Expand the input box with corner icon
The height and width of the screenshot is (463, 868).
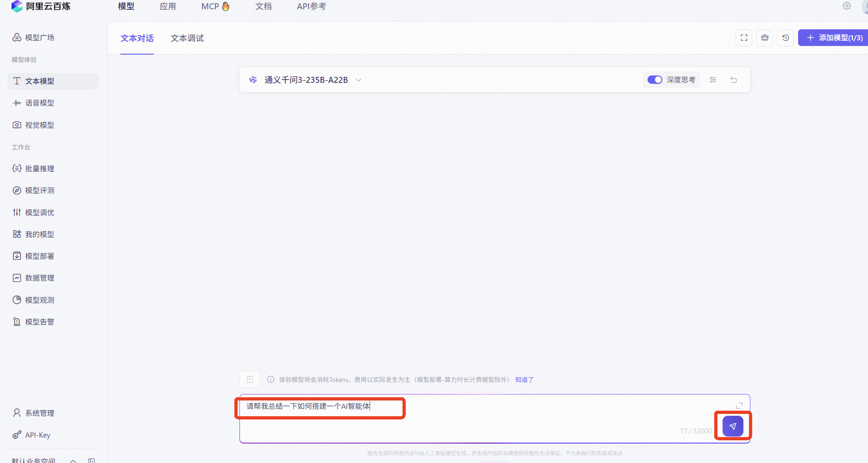coord(739,406)
